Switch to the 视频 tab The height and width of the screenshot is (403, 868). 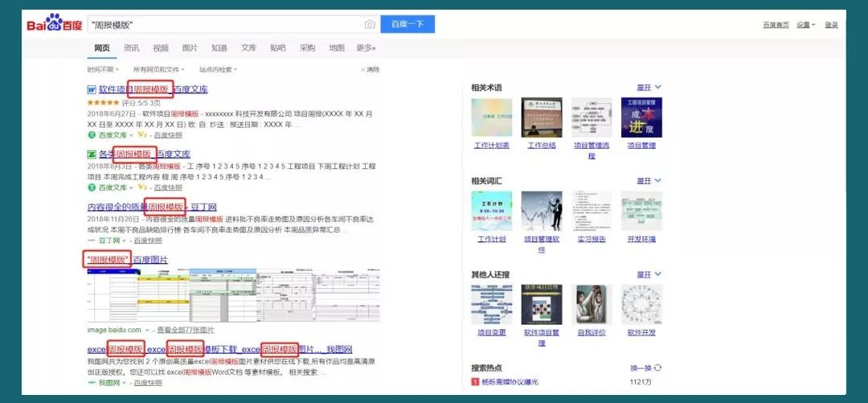(x=161, y=48)
